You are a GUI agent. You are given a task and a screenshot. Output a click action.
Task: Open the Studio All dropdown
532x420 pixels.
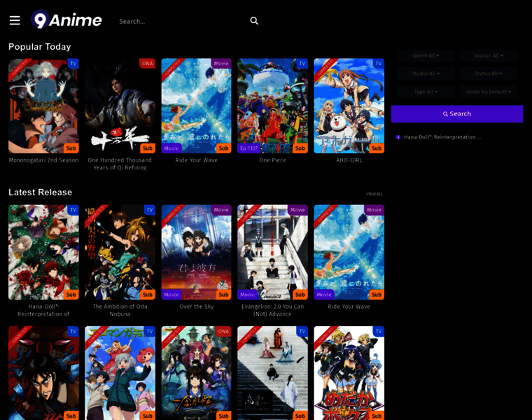pyautogui.click(x=426, y=73)
